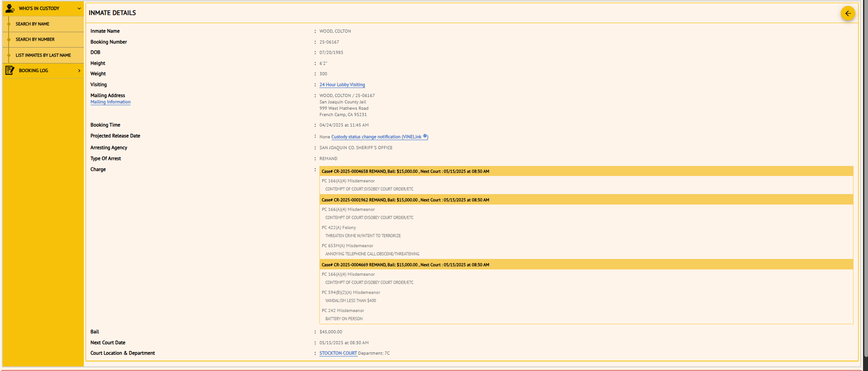
Task: Click the PC 594(B)(2)(A) Misdemeanor charge
Action: coord(351,293)
